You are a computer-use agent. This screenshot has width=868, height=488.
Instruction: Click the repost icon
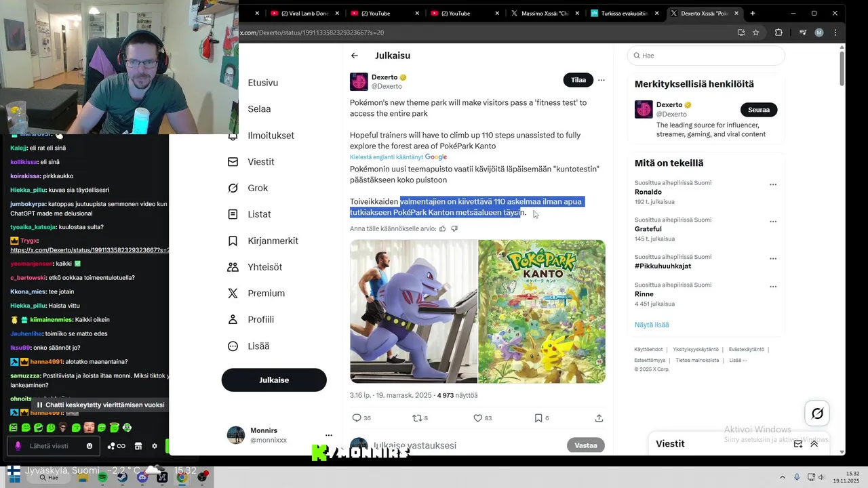click(x=418, y=418)
